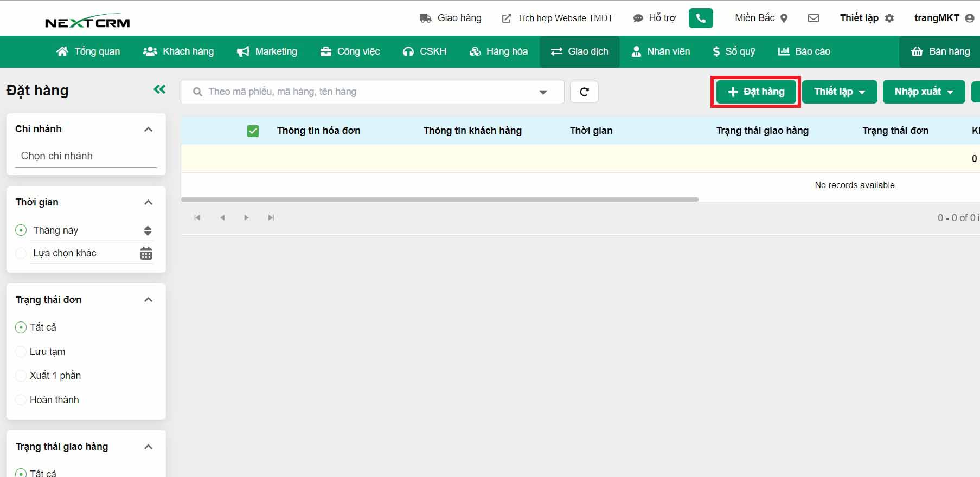
Task: Collapse the Chi nhánh filter panel
Action: [148, 130]
